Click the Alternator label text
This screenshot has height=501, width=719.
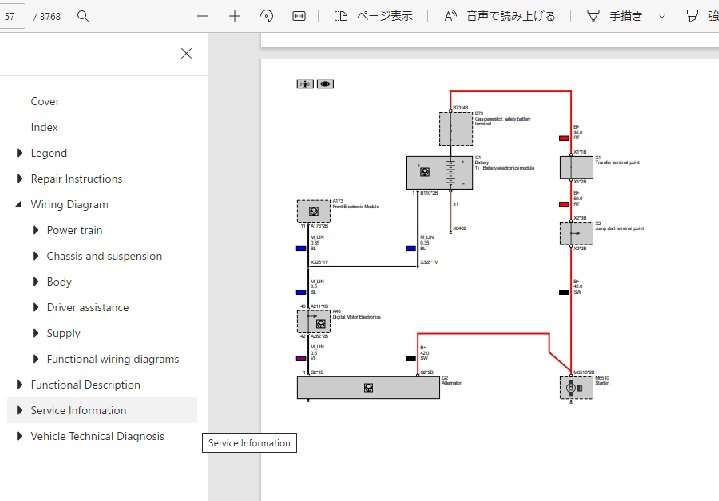tap(452, 383)
